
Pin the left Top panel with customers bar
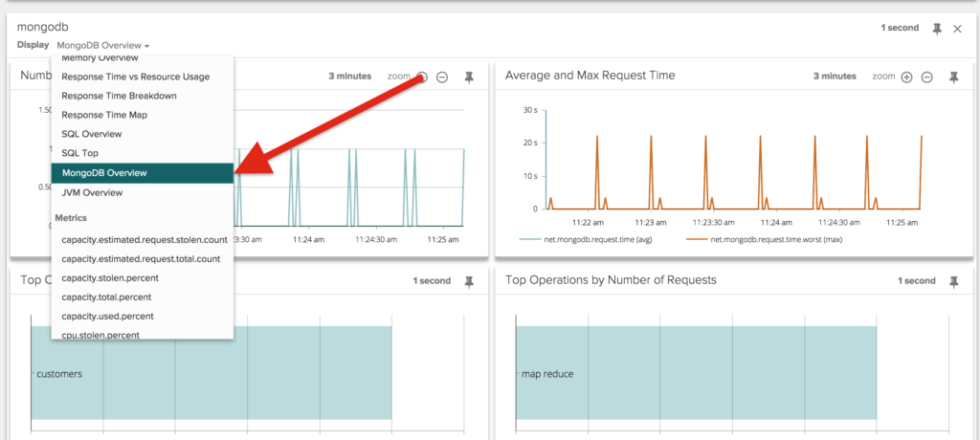(x=469, y=282)
